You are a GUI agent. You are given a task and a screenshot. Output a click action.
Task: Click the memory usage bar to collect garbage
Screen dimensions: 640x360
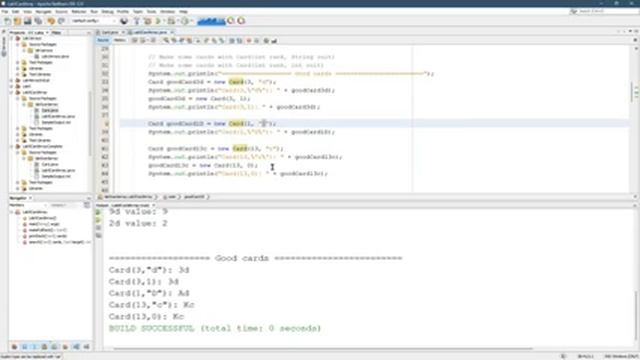click(x=211, y=21)
